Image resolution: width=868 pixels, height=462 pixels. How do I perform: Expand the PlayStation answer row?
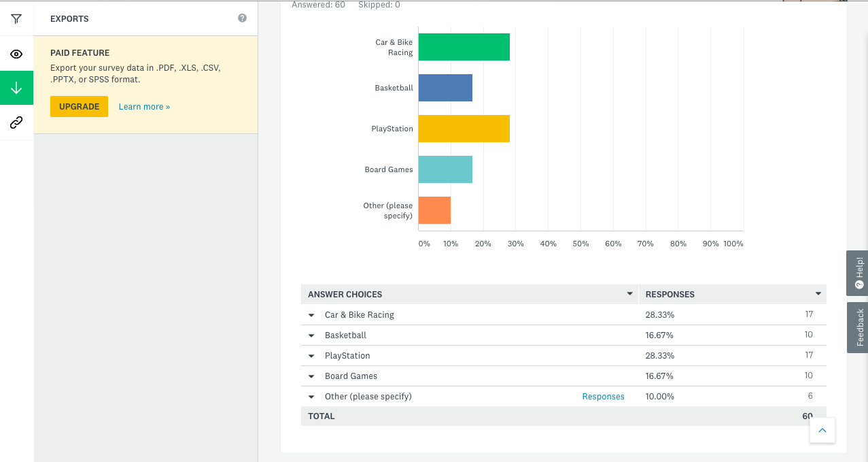311,356
